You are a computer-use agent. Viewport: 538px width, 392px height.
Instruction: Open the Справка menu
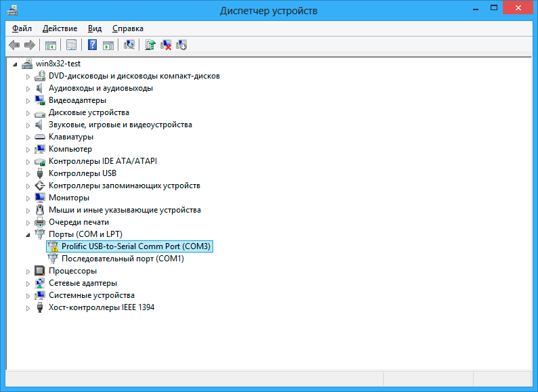[128, 28]
